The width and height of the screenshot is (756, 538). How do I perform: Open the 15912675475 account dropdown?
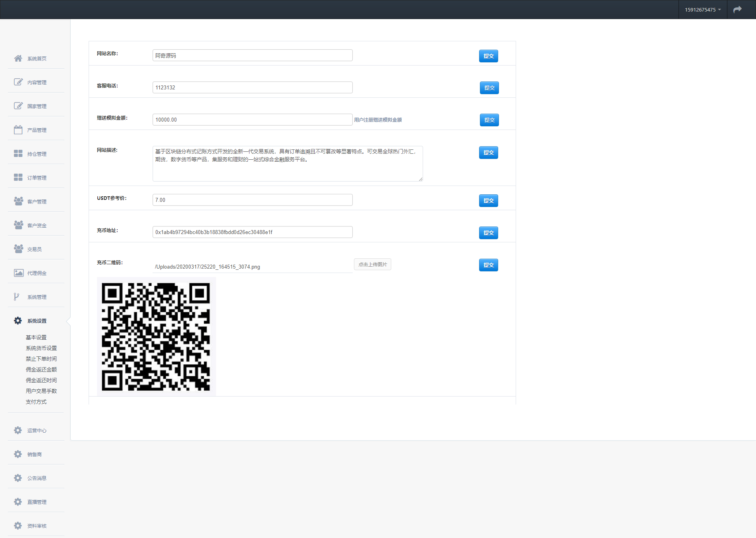click(x=702, y=10)
